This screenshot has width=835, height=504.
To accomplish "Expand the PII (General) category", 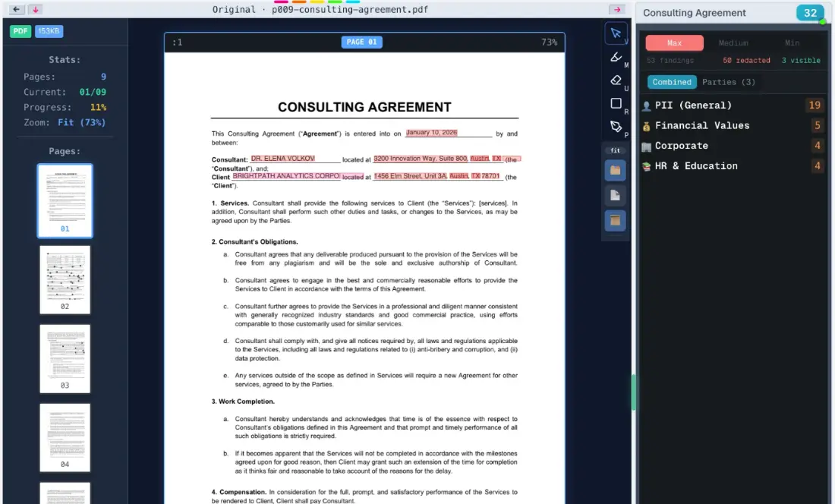I will pos(733,106).
